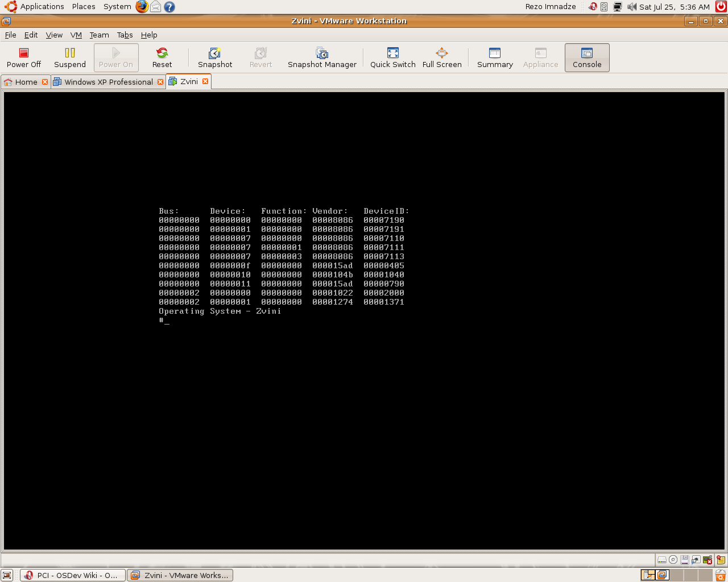The image size is (728, 582).
Task: Click the clock showing Sat Jul 25
Action: (x=675, y=7)
